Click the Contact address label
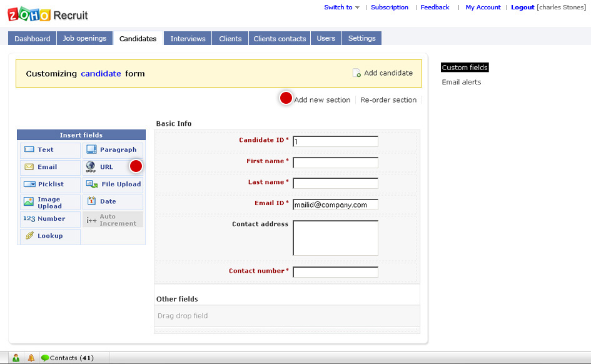This screenshot has width=591, height=364. point(260,224)
